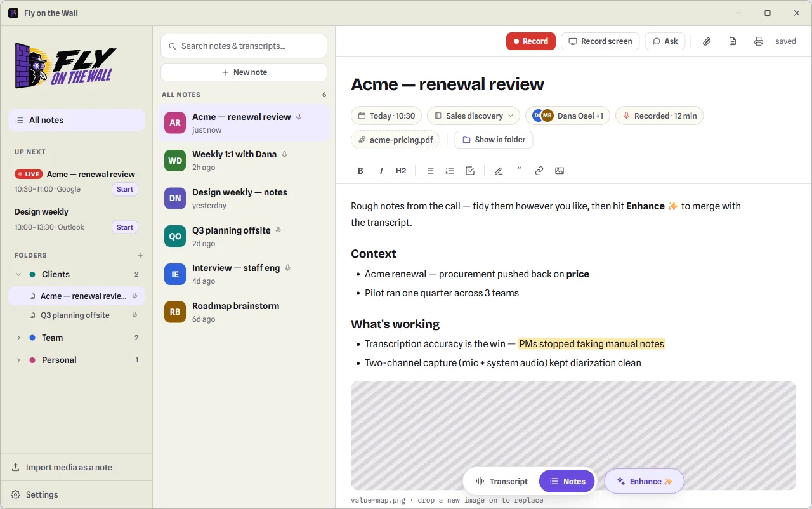Switch to Notes view
Image resolution: width=812 pixels, height=509 pixels.
tap(567, 481)
